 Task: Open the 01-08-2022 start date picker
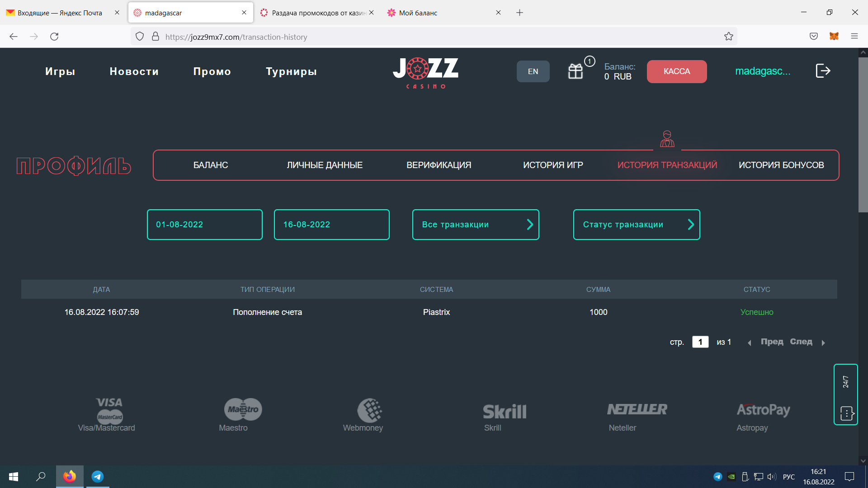(x=204, y=225)
